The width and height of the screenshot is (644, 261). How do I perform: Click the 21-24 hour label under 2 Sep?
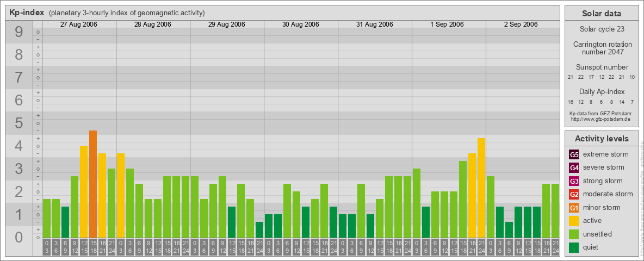tap(555, 247)
